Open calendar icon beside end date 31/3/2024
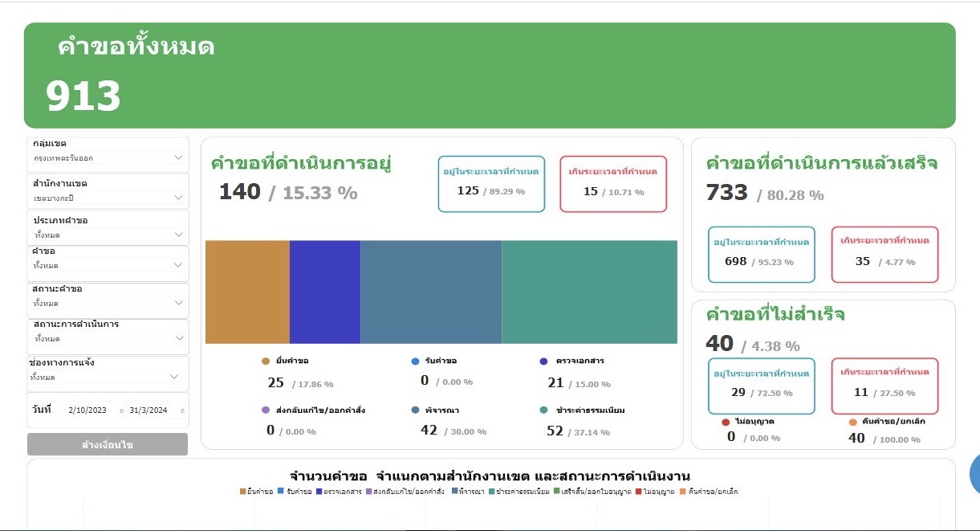This screenshot has height=531, width=980. pyautogui.click(x=182, y=411)
